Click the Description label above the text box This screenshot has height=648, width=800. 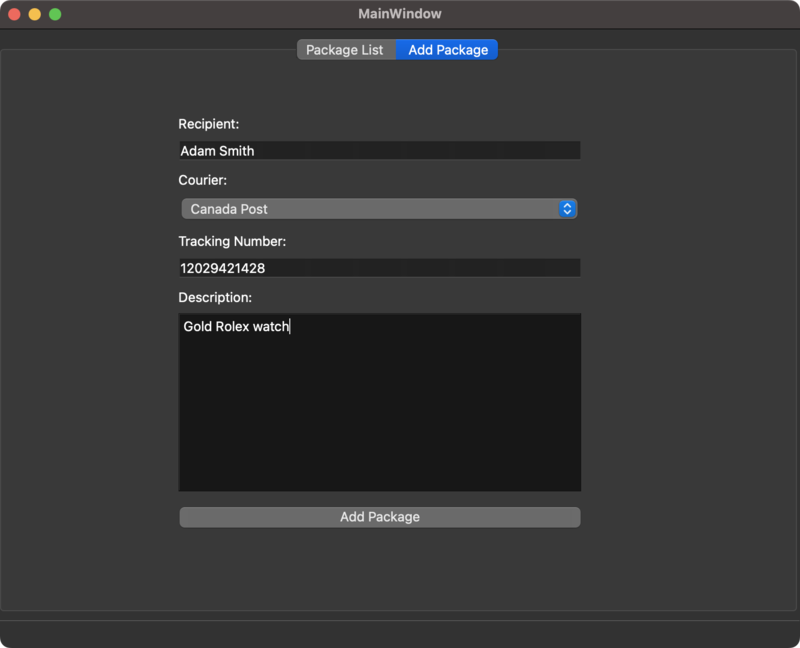pyautogui.click(x=215, y=298)
